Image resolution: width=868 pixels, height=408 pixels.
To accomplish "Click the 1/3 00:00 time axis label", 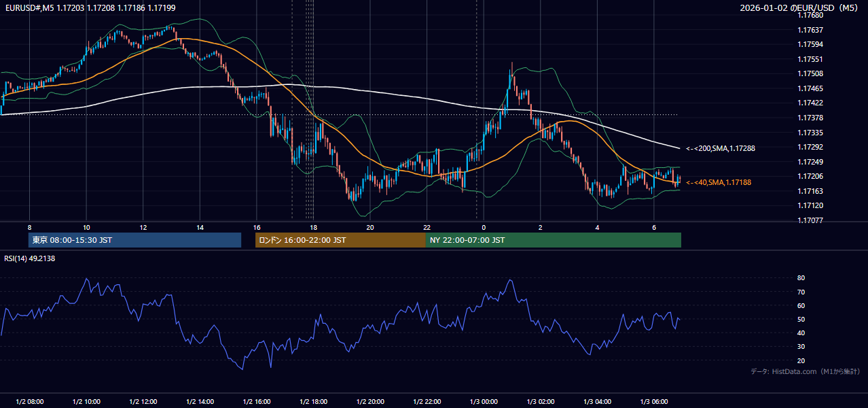I will click(484, 402).
